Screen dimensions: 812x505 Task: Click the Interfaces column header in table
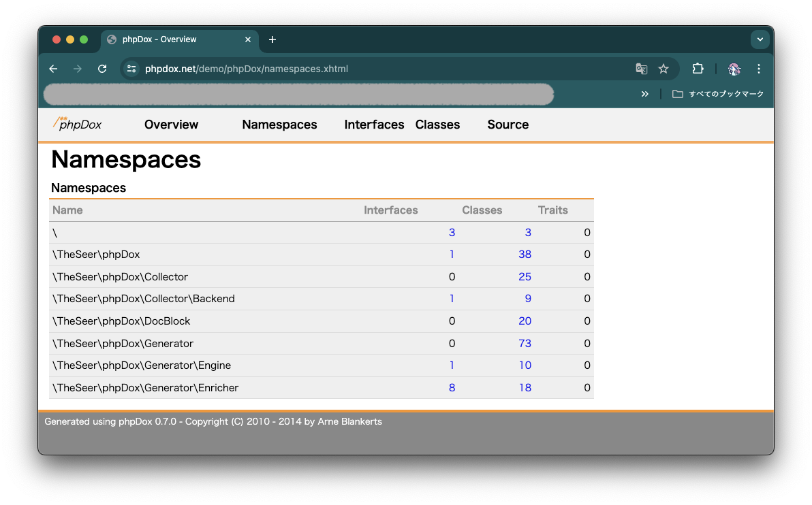[x=391, y=210]
